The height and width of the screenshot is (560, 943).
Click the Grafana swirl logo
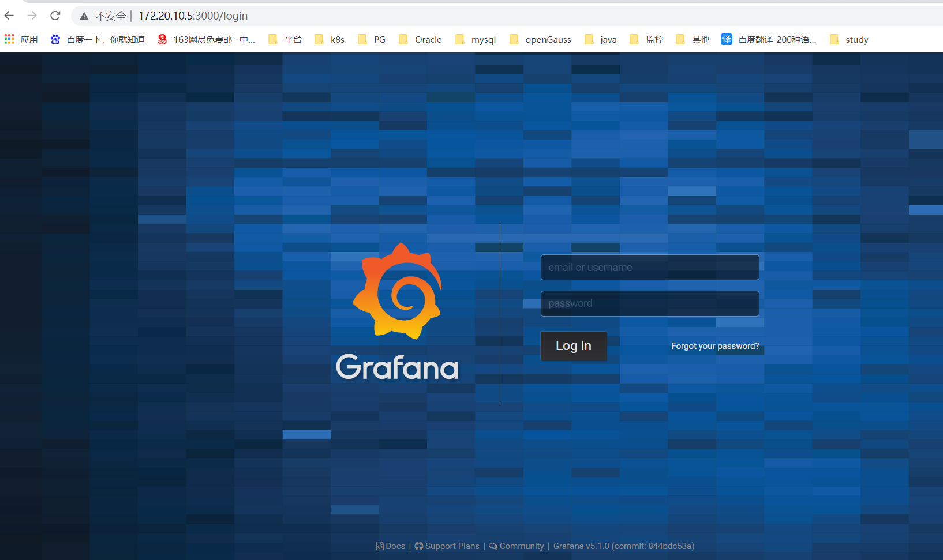(x=397, y=291)
